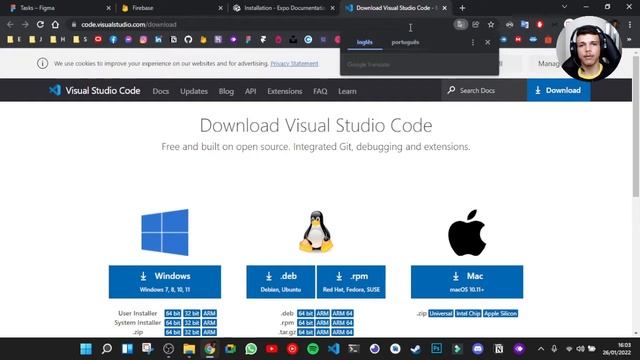Open new browser tab with plus icon

coord(462,8)
